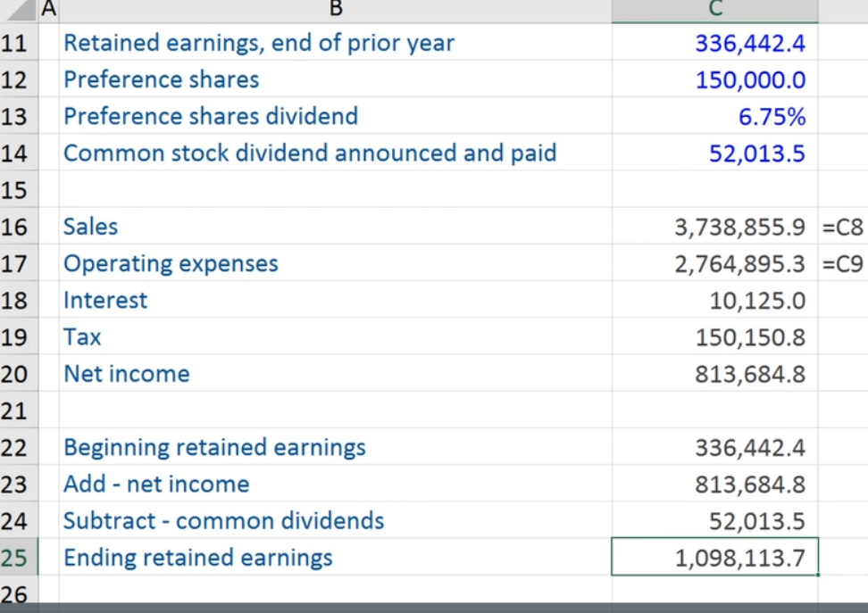Select row 16 header
The image size is (868, 613).
click(19, 227)
